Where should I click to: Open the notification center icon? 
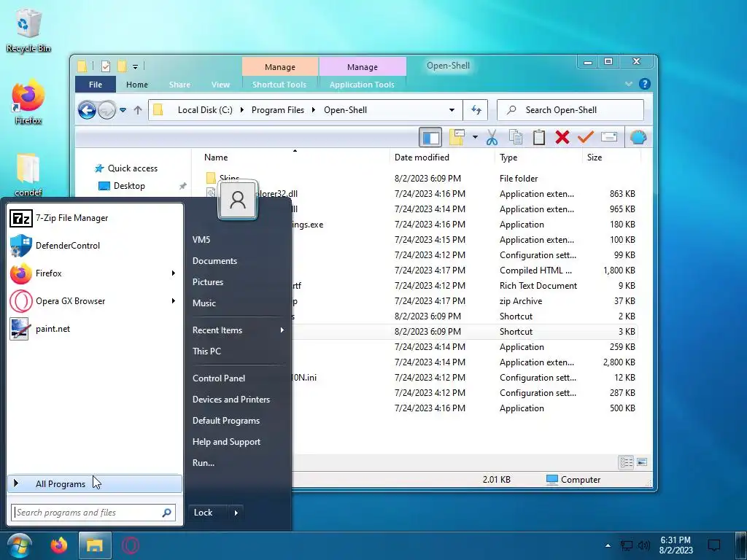pos(714,545)
